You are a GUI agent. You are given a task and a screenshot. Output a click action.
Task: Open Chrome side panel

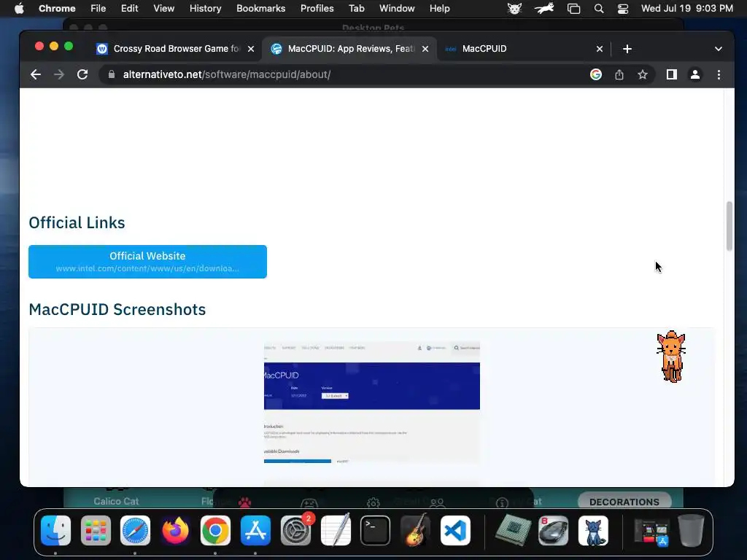(672, 75)
